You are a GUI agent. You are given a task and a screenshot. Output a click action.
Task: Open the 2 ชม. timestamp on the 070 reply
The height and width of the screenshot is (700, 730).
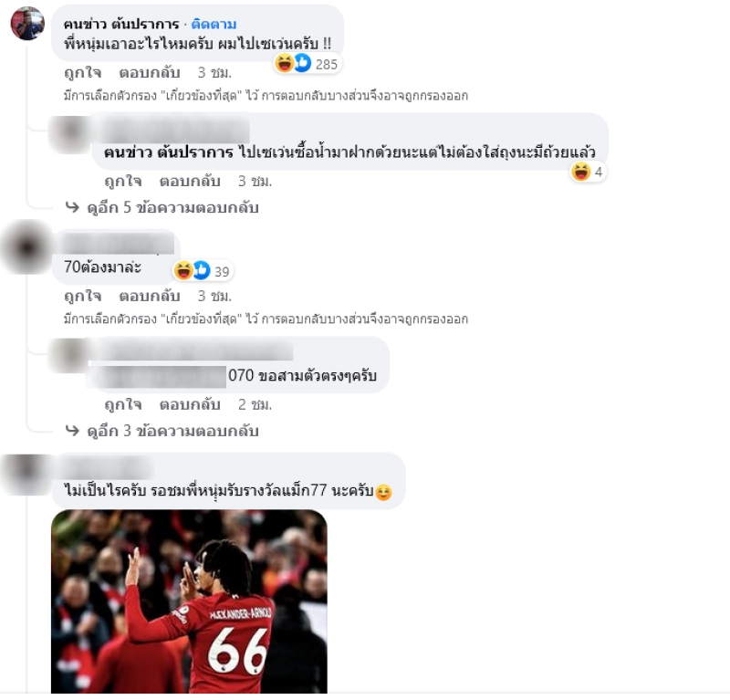click(x=255, y=404)
